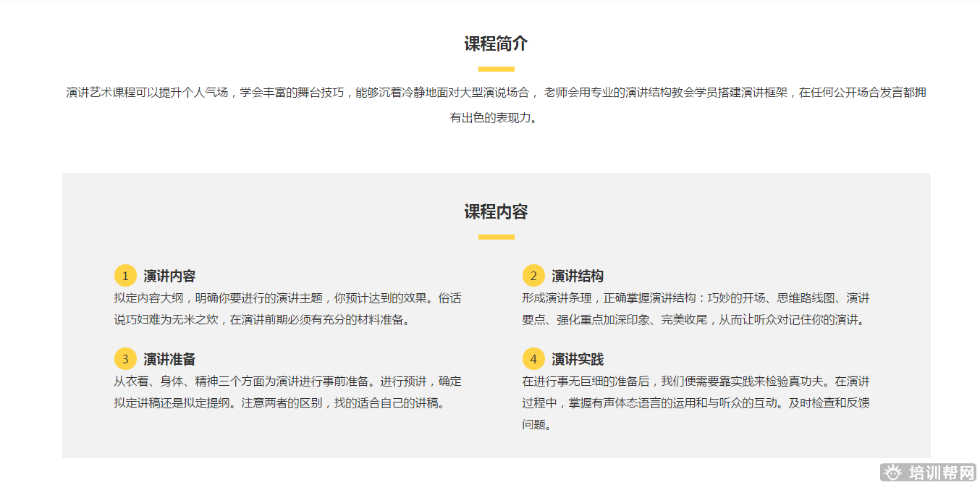The image size is (980, 485).
Task: Click the line starting 要点、强化重点加深印象
Action: (695, 319)
